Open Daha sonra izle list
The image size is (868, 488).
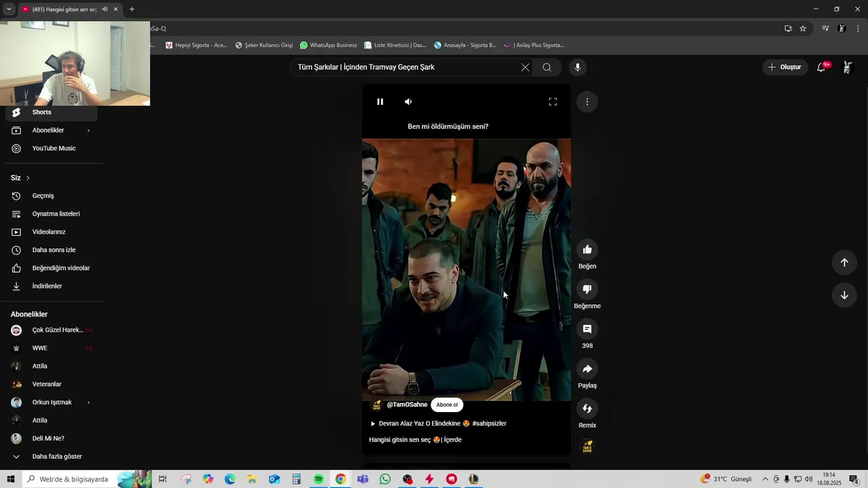52,250
